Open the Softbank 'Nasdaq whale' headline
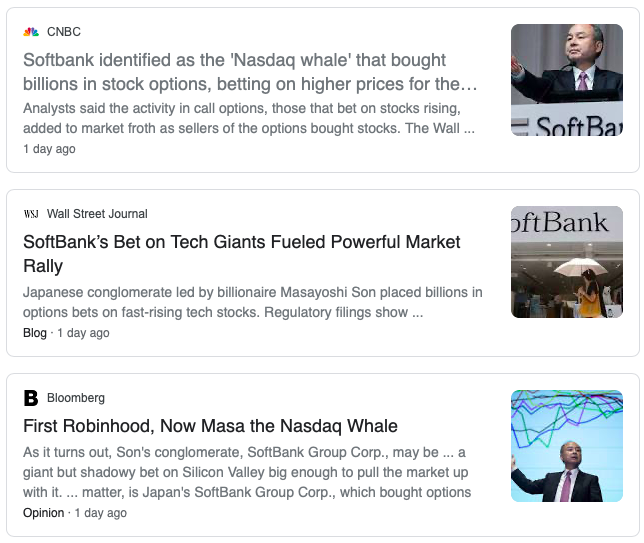This screenshot has width=644, height=543. 250,72
